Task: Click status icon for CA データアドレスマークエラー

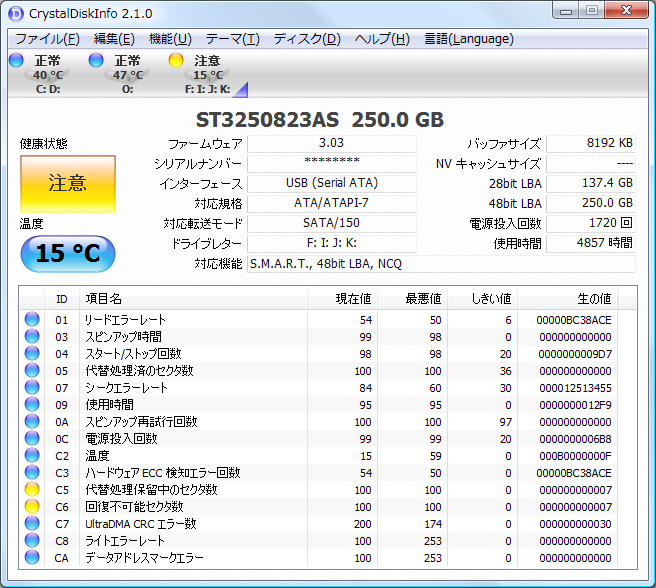Action: click(32, 558)
